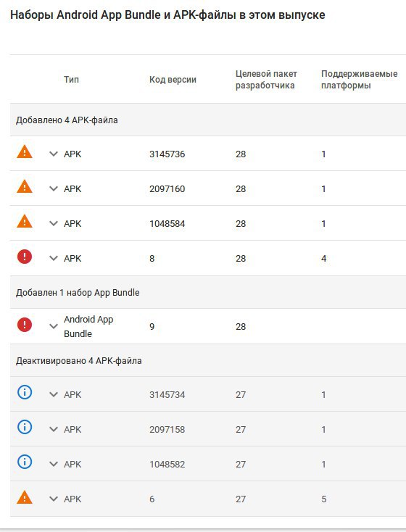Select version code 1048584 cell

coord(167,223)
